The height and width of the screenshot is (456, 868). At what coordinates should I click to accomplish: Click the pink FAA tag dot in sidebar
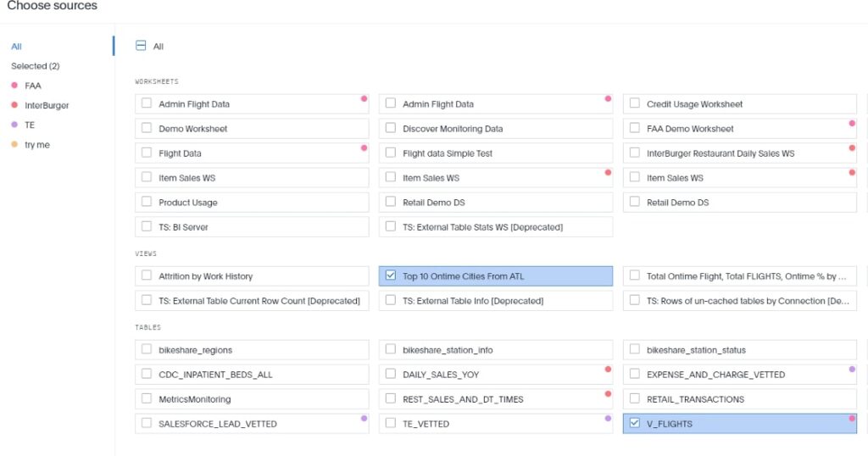14,86
